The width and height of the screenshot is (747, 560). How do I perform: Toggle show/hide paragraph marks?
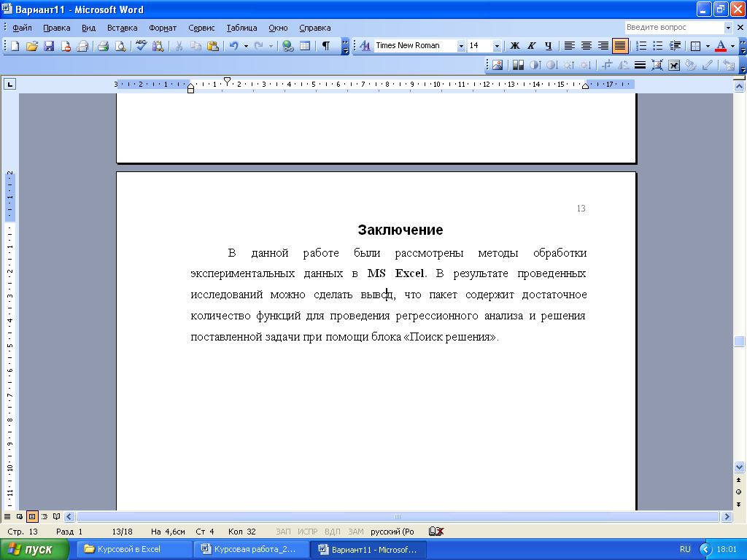click(x=326, y=46)
